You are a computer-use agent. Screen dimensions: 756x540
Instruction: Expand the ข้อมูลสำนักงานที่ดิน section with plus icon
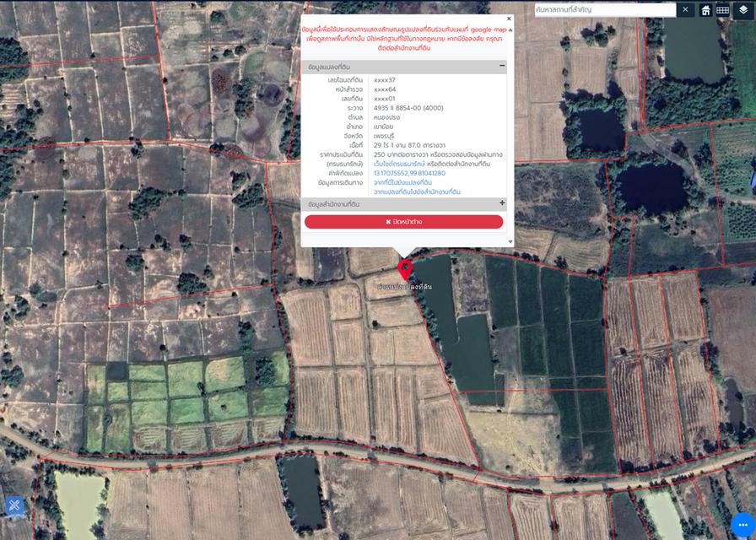click(502, 203)
